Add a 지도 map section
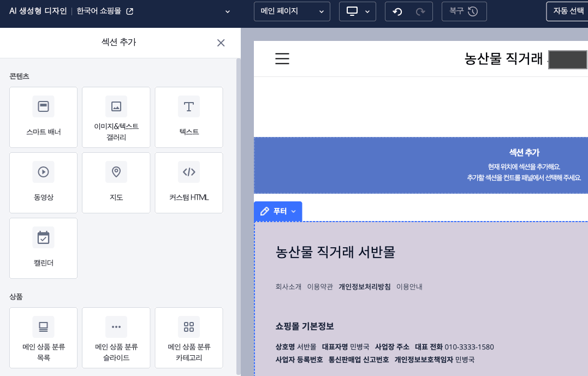The image size is (588, 376). pos(116,182)
